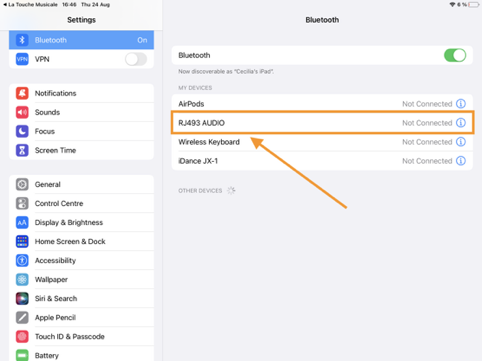482x361 pixels.
Task: Tap info icon for RJ493 AUDIO
Action: click(x=461, y=123)
